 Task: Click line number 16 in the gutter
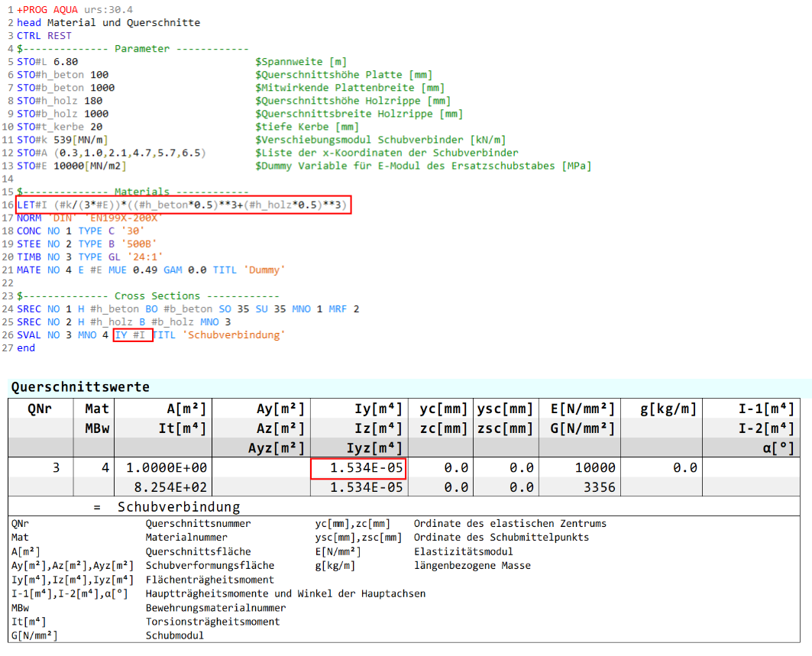click(9, 205)
